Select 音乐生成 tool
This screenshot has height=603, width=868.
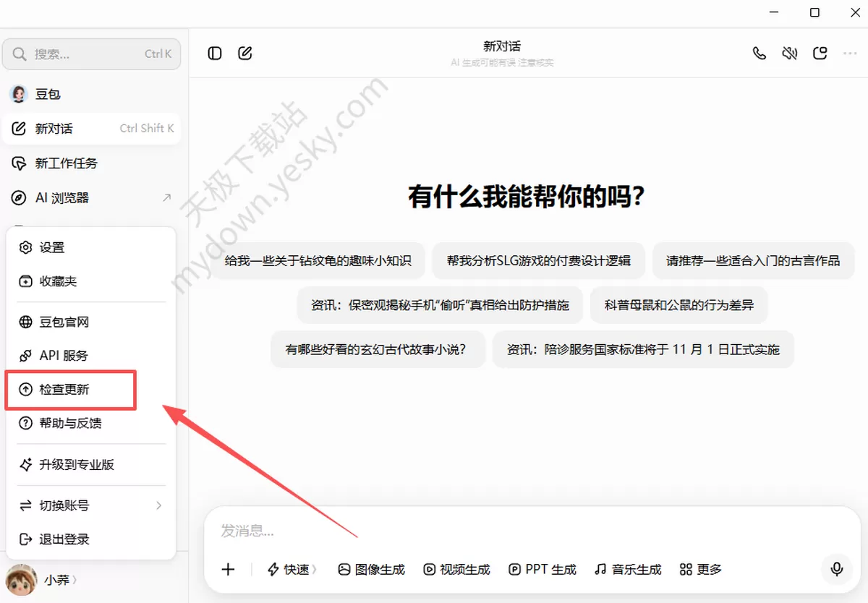628,570
